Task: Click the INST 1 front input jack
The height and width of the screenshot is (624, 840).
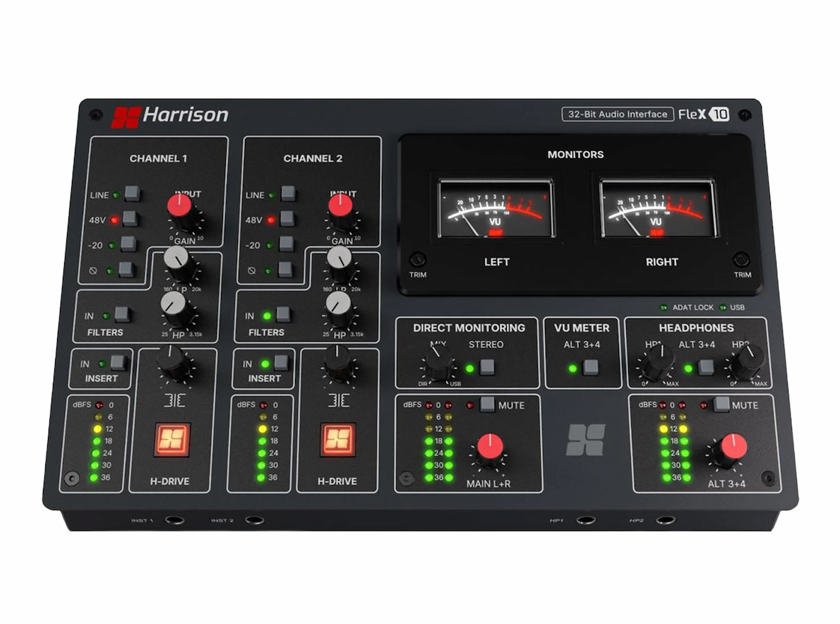Action: click(174, 520)
